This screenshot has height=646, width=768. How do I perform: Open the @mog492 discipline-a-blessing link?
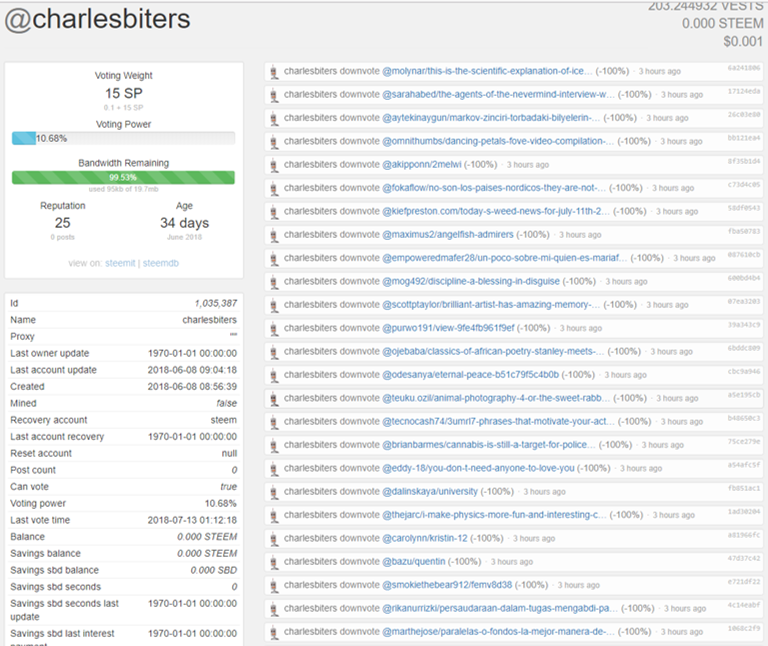471,281
